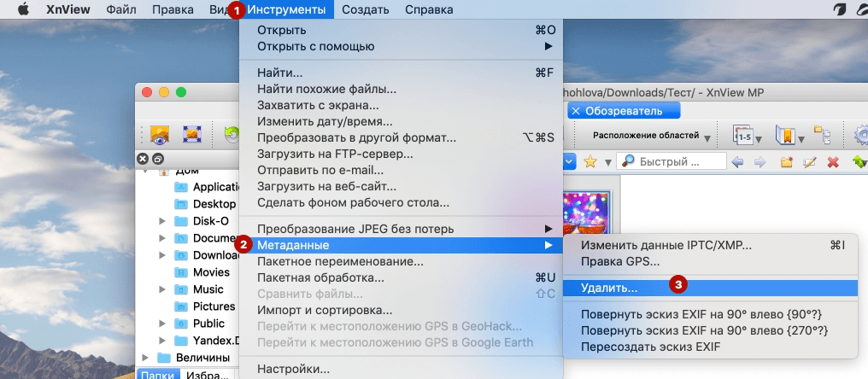Click the float panel icon beside round X
868x379 pixels.
coord(157,160)
